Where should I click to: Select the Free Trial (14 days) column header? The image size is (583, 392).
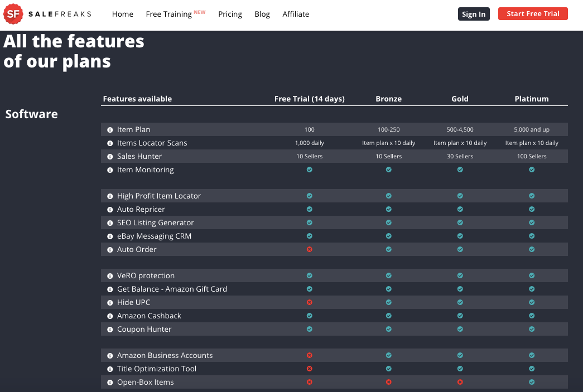(309, 99)
